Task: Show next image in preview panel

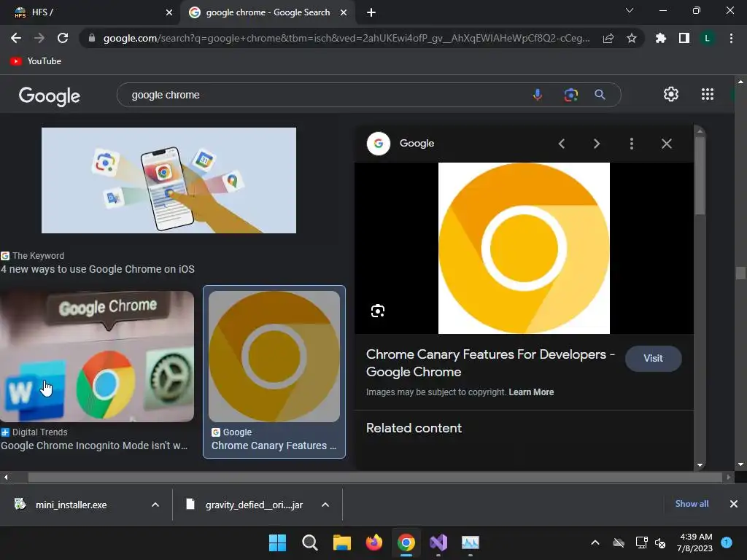Action: click(597, 144)
